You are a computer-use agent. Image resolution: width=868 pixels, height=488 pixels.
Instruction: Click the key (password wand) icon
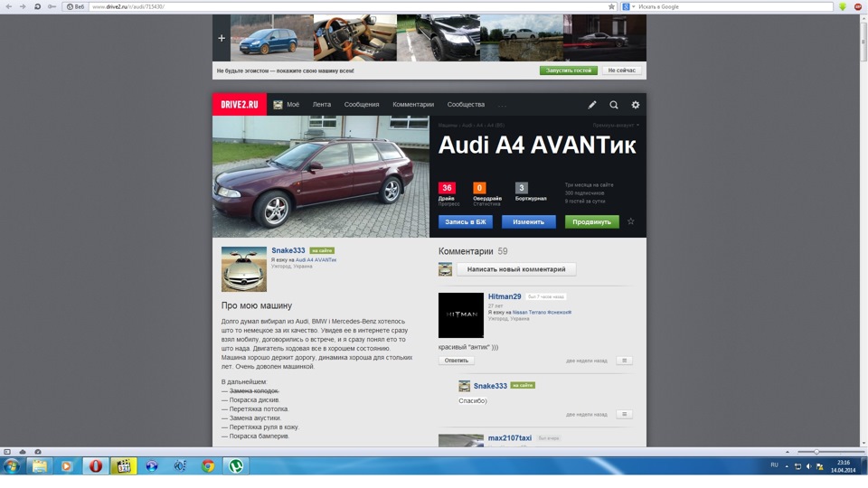point(52,6)
